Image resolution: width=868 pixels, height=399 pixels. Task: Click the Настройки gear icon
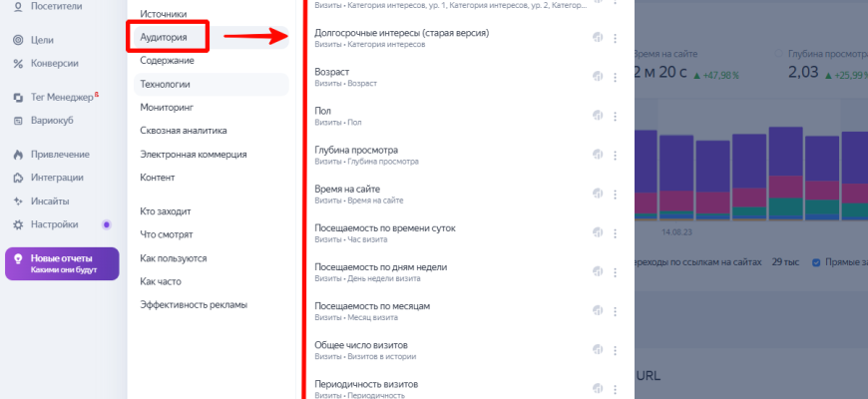click(18, 224)
